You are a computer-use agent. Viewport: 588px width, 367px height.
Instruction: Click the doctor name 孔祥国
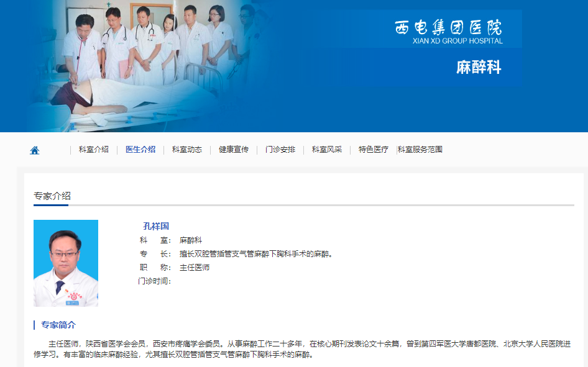pos(156,226)
